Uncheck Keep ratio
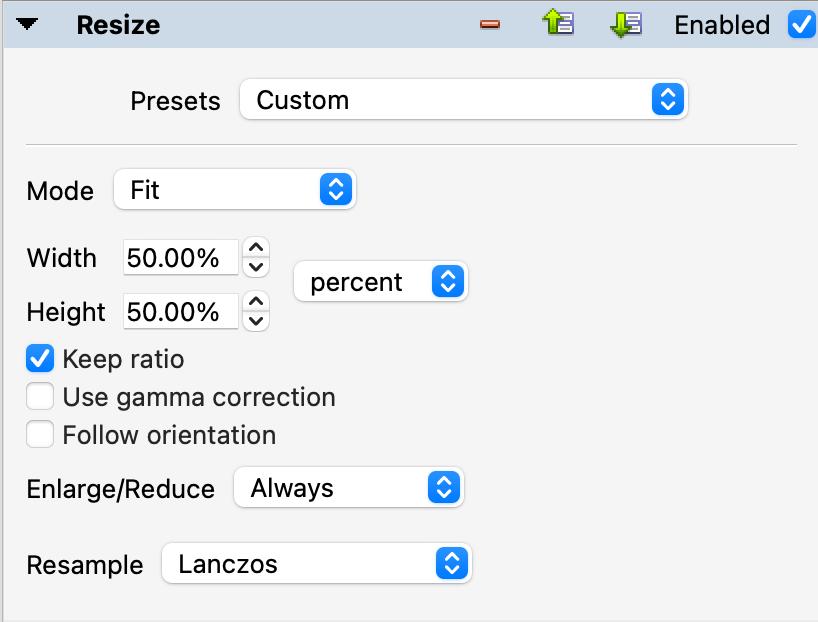Image resolution: width=818 pixels, height=622 pixels. 40,359
